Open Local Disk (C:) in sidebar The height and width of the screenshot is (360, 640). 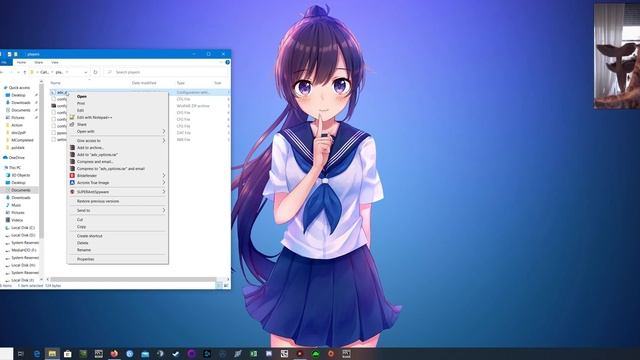tap(23, 228)
